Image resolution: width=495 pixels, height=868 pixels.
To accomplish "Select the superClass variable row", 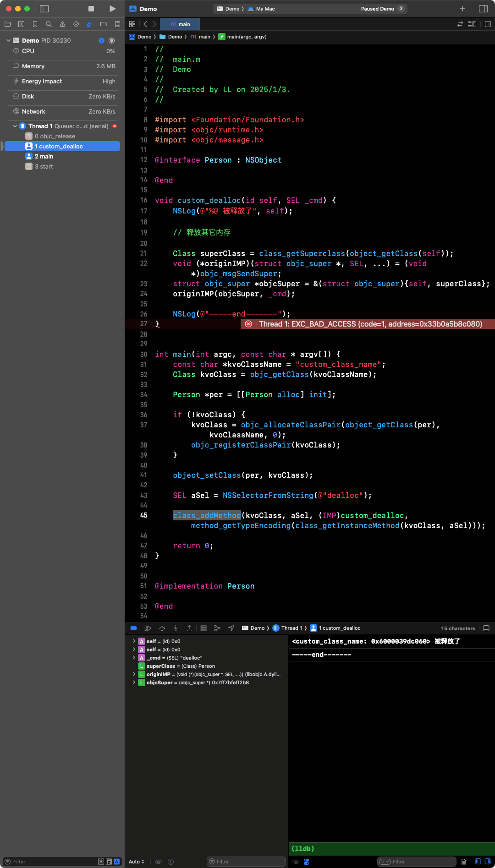I will (207, 666).
